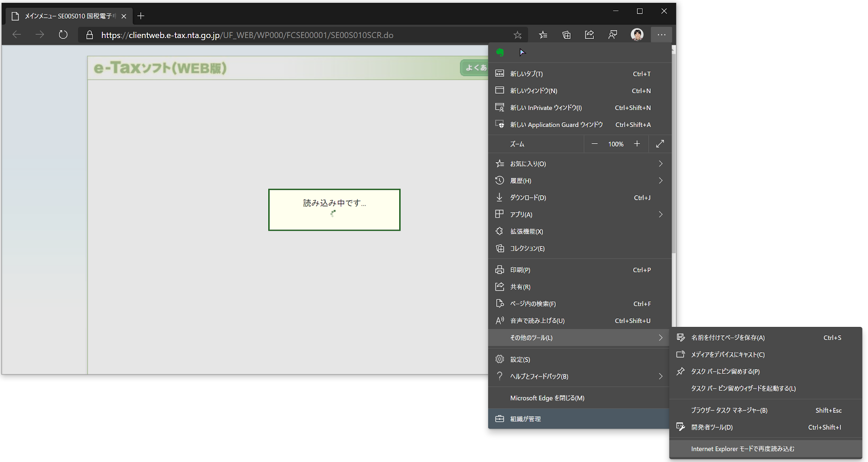Click the Refresh page button
The height and width of the screenshot is (462, 868).
63,35
